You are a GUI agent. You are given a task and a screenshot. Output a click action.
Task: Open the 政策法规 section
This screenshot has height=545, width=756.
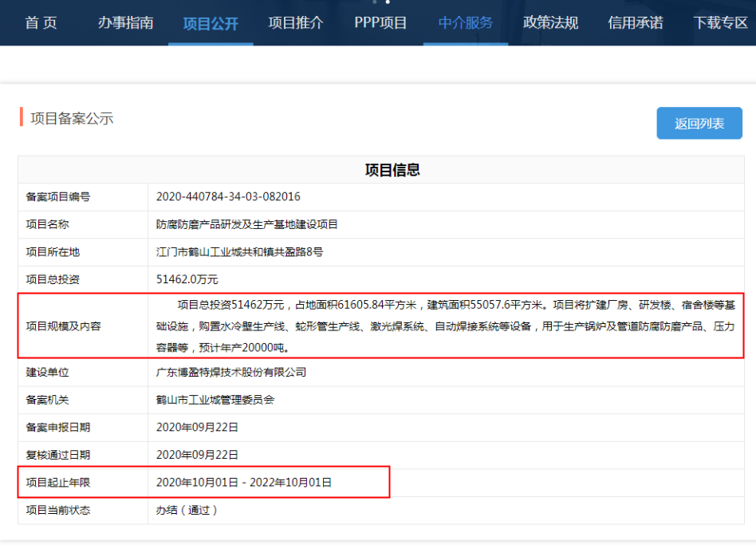pos(550,23)
